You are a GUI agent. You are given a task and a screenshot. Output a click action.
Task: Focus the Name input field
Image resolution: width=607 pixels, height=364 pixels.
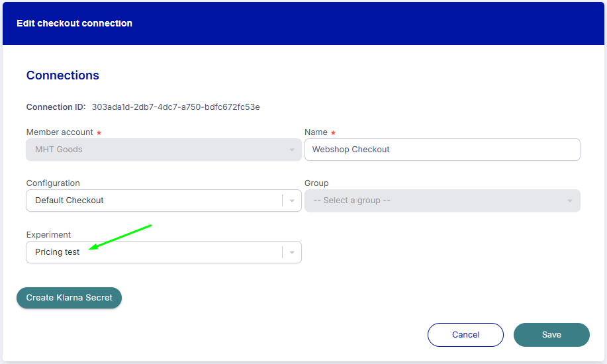pyautogui.click(x=442, y=150)
